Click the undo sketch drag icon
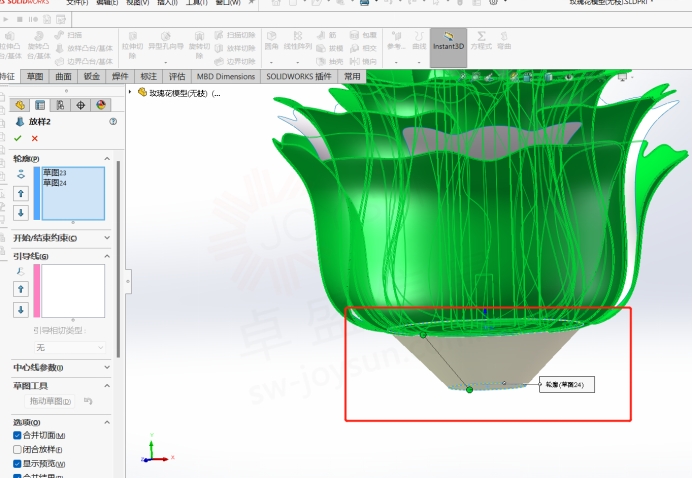 point(88,401)
